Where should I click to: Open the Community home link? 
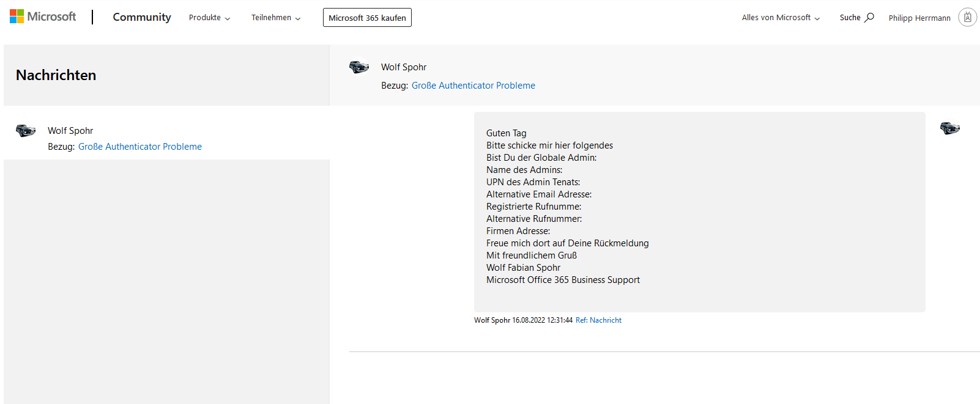(142, 17)
